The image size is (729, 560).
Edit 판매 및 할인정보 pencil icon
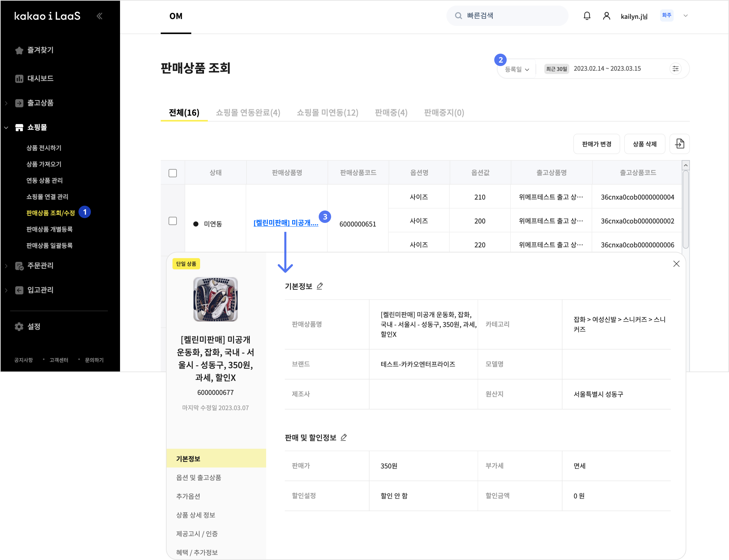click(344, 437)
